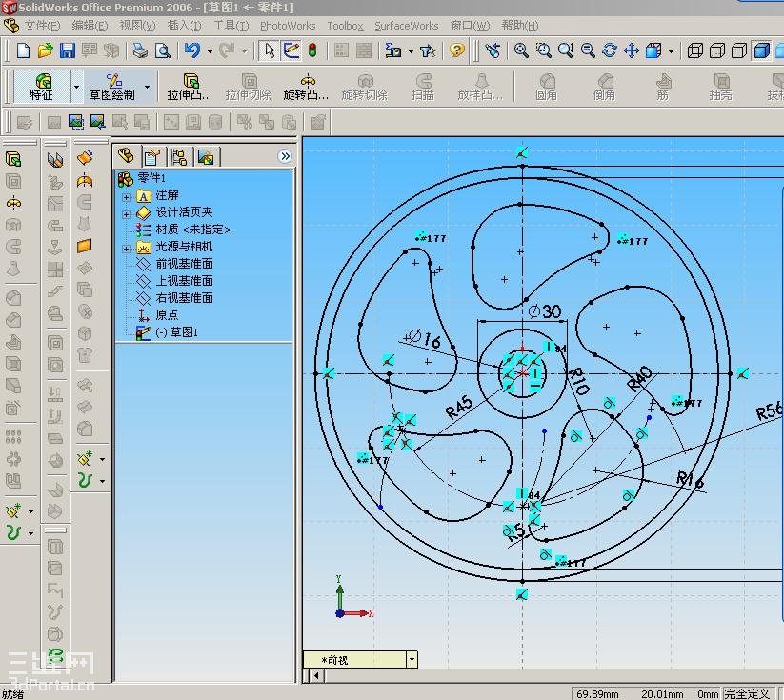784x700 pixels.
Task: Open the 工具(T) menu
Action: 231,26
